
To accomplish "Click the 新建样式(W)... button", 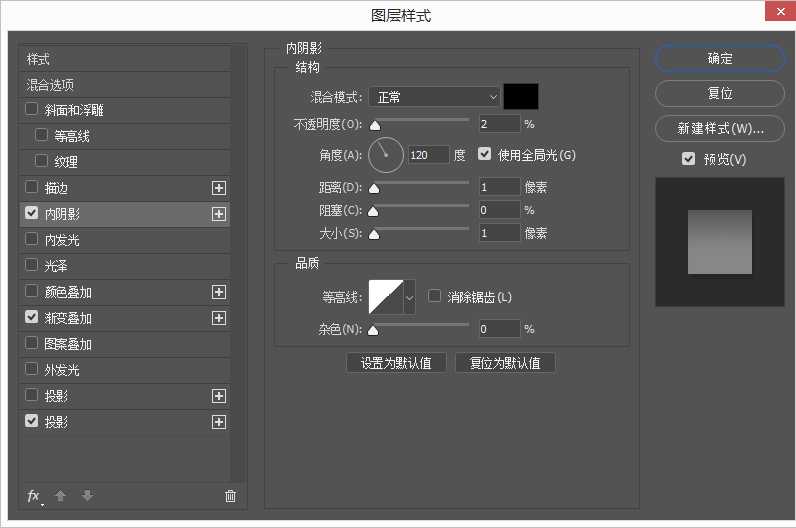I will click(x=720, y=128).
